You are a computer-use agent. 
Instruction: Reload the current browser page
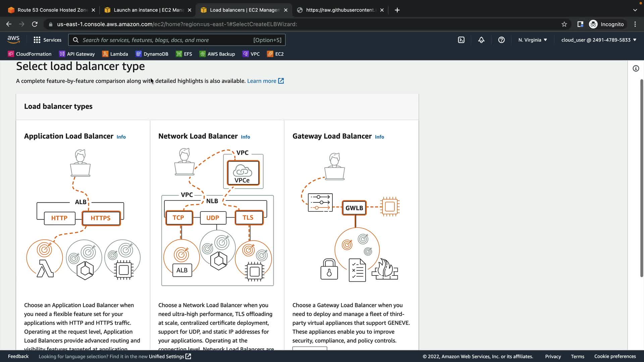click(x=35, y=24)
